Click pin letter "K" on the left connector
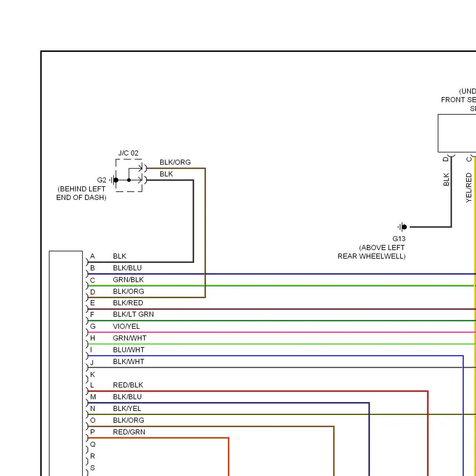The image size is (476, 476). (92, 374)
